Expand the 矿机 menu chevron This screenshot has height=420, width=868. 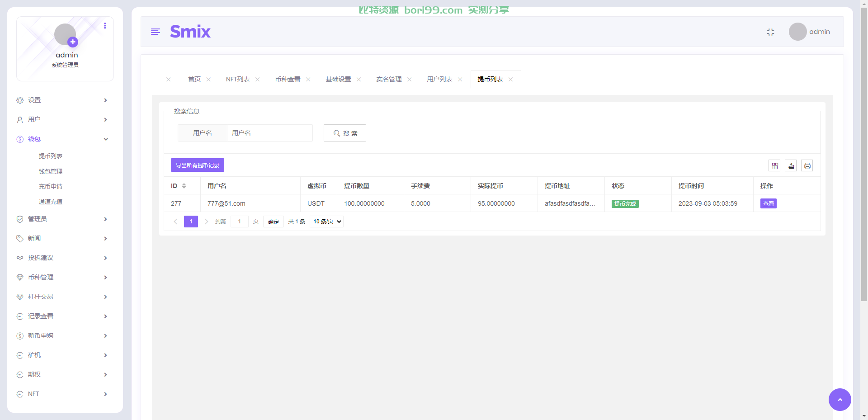click(105, 355)
